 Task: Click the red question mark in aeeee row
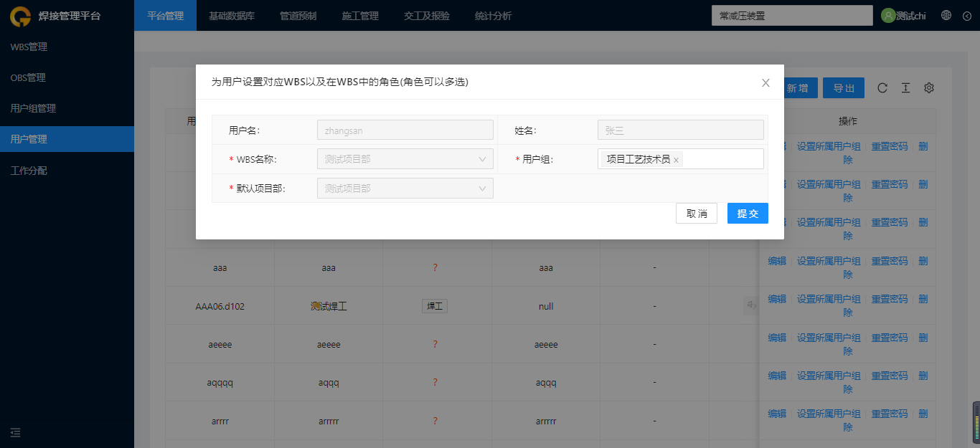coord(435,344)
